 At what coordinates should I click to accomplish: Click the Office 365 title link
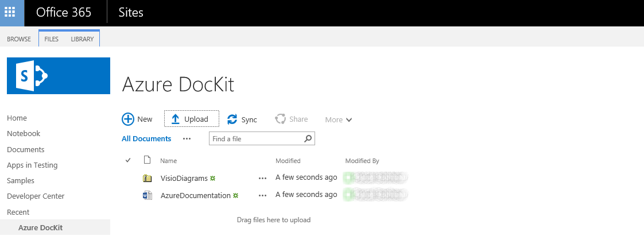click(64, 12)
